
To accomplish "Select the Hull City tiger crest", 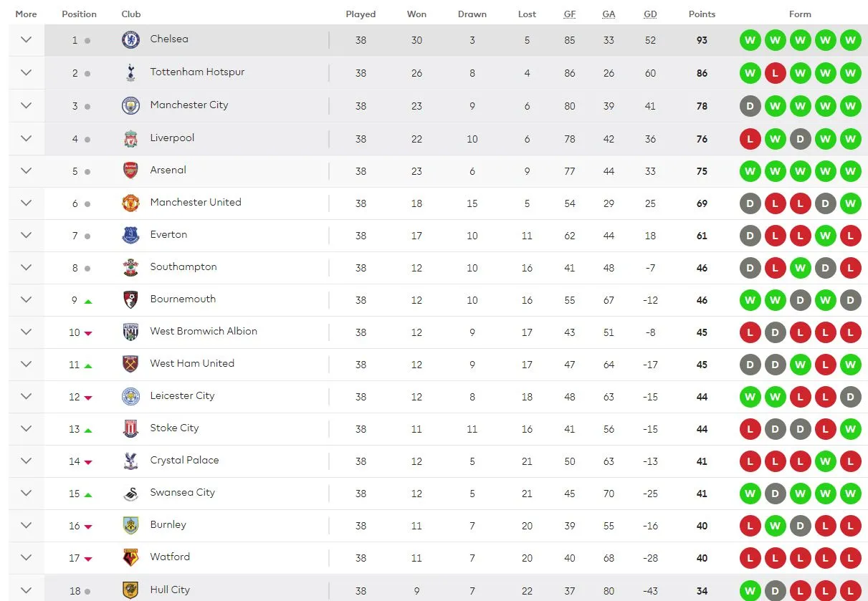I will (x=130, y=590).
